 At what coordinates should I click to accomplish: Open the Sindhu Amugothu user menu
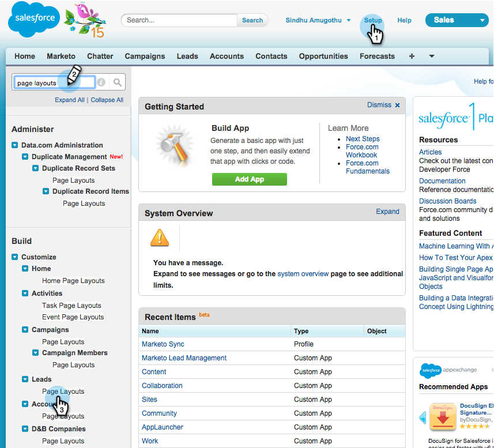point(318,20)
